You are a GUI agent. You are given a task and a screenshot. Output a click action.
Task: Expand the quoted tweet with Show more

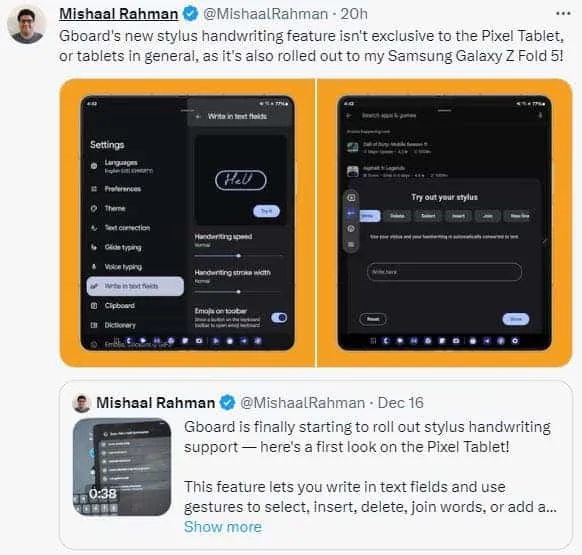[x=223, y=526]
